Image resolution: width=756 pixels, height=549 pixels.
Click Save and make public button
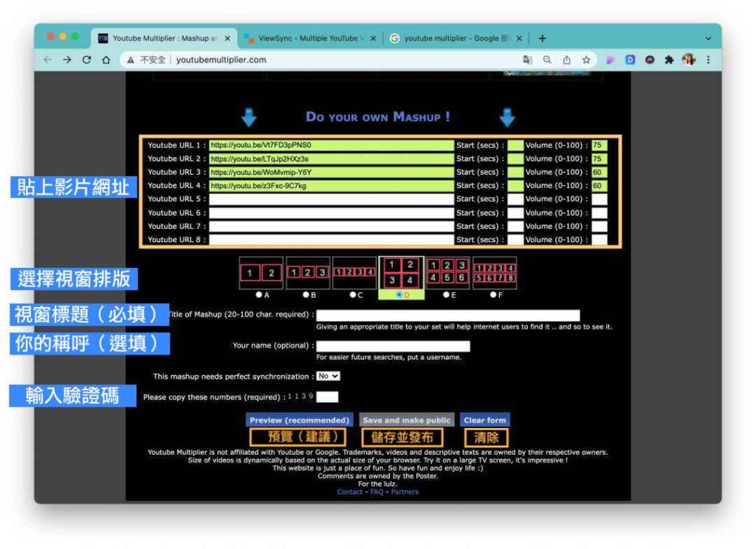coord(407,421)
